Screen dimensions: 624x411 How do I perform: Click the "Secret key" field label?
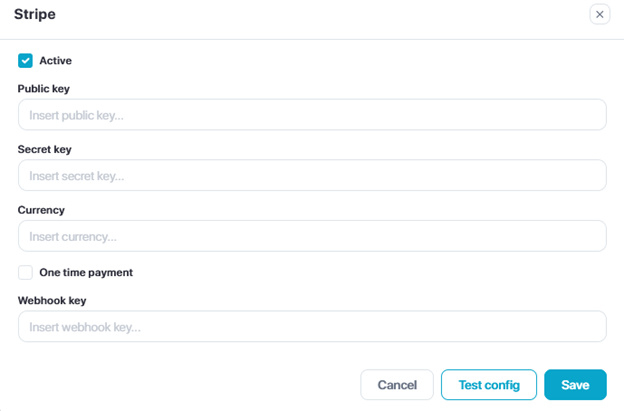[x=44, y=149]
